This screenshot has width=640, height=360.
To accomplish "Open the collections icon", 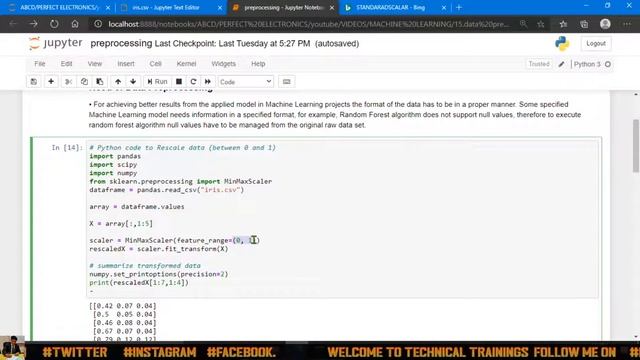I will [584, 24].
